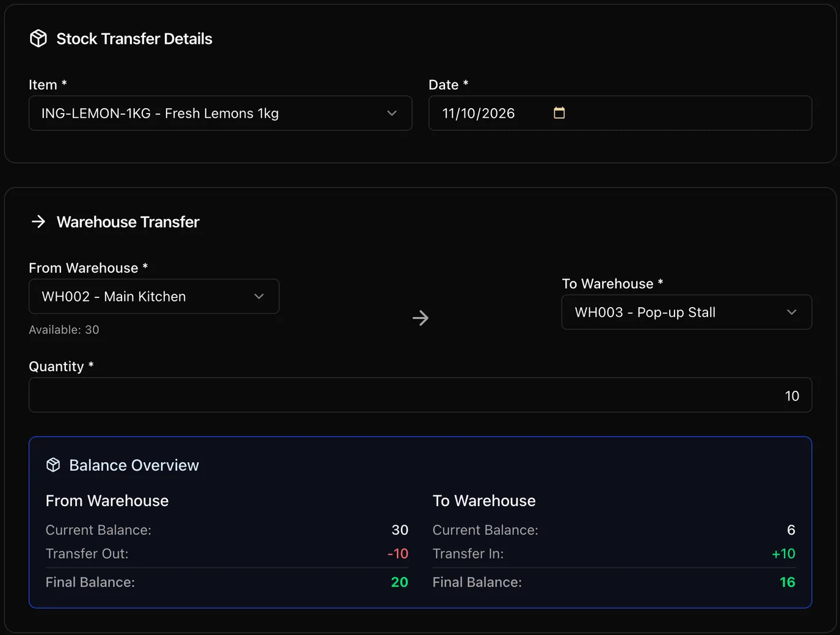The height and width of the screenshot is (635, 840).
Task: Click the Available: 30 helper text
Action: [64, 330]
